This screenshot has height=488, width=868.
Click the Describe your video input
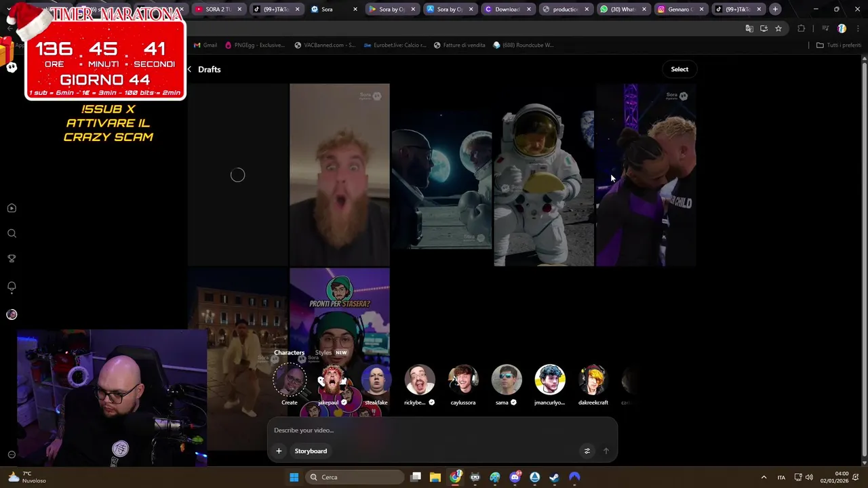coord(442,430)
